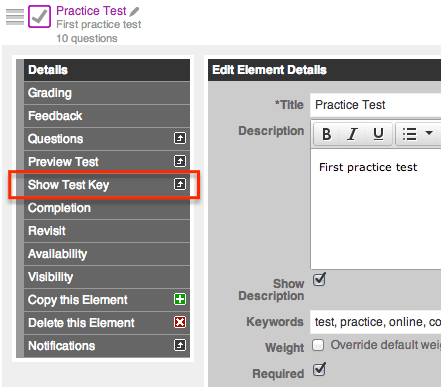Screen dimensions: 441x387
Task: Click the open icon on Show Test Key row
Action: coord(180,184)
